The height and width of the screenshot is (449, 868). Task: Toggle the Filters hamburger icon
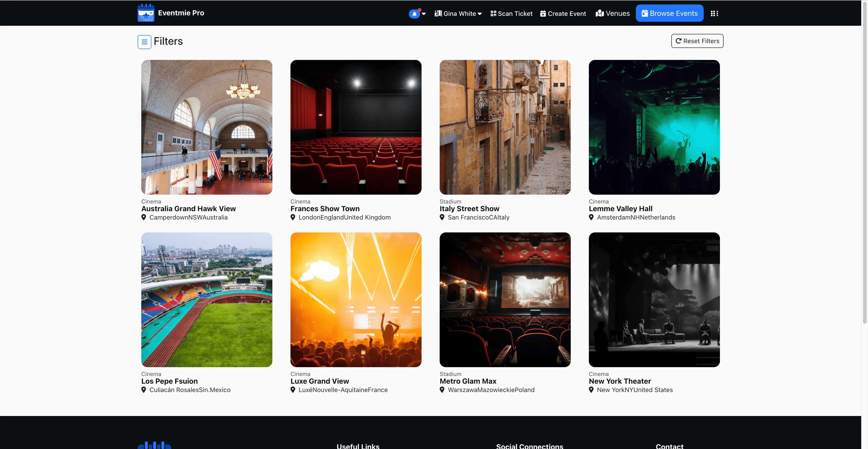[x=144, y=42]
